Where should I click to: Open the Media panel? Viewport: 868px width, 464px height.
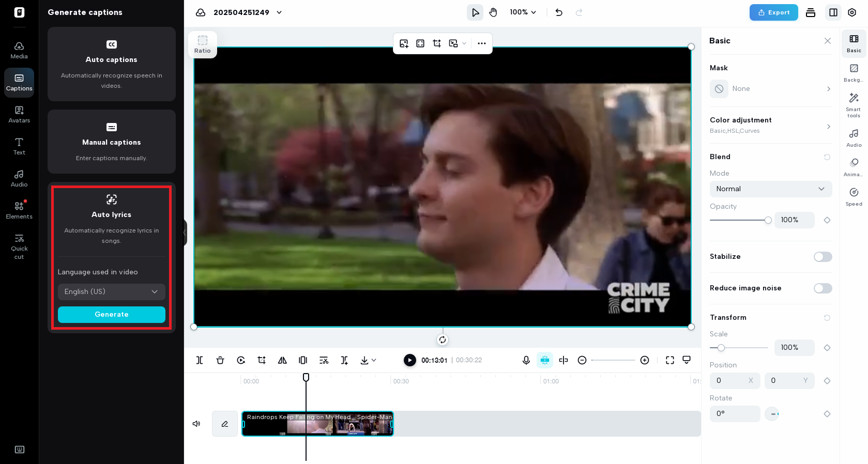[19, 51]
